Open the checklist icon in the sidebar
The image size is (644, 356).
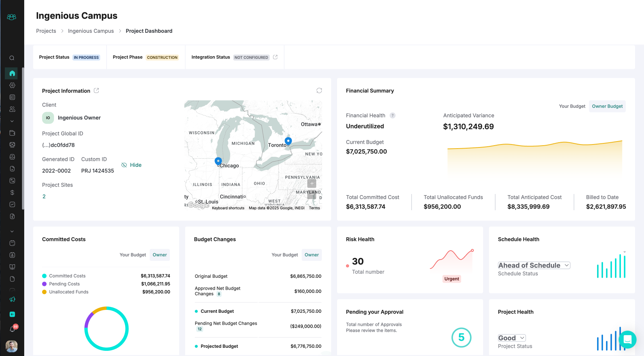[x=12, y=97]
